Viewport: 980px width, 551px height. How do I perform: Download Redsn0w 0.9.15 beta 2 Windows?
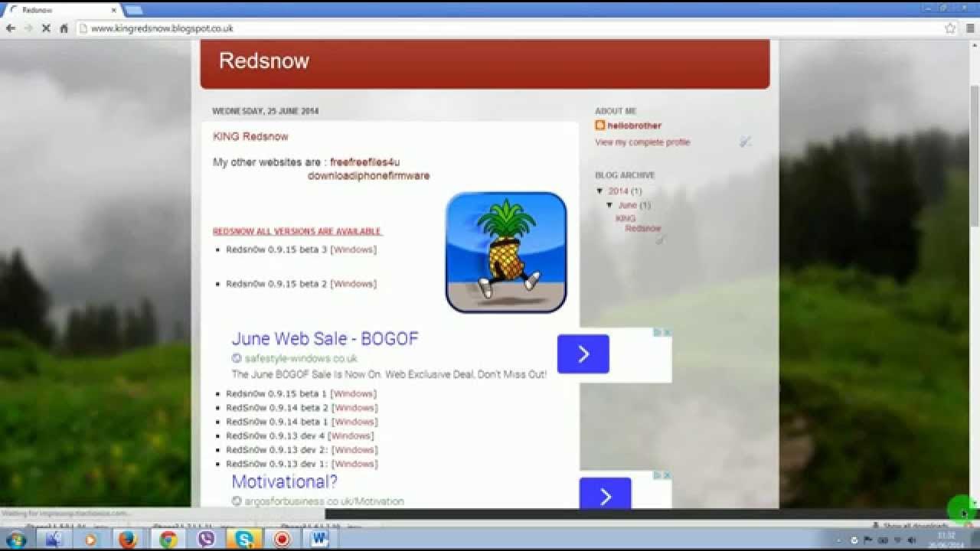(353, 284)
